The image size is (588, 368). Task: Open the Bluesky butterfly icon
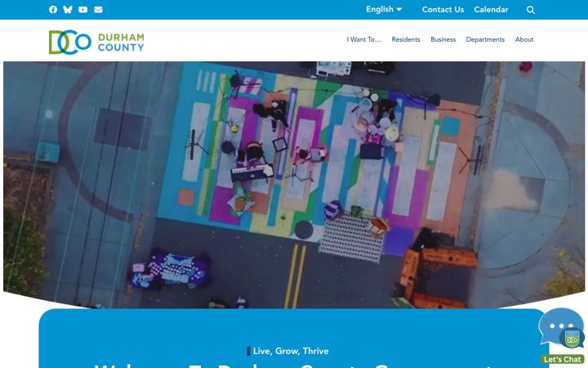68,10
